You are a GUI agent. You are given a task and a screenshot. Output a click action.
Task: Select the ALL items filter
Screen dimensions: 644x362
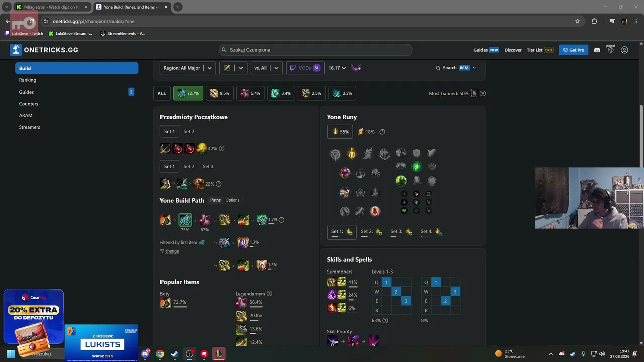162,93
